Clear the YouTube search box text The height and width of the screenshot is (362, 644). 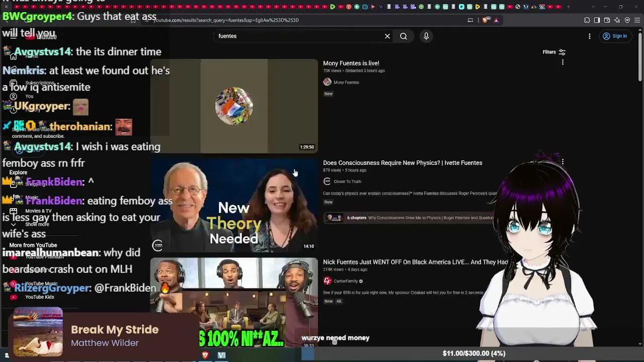tap(387, 36)
